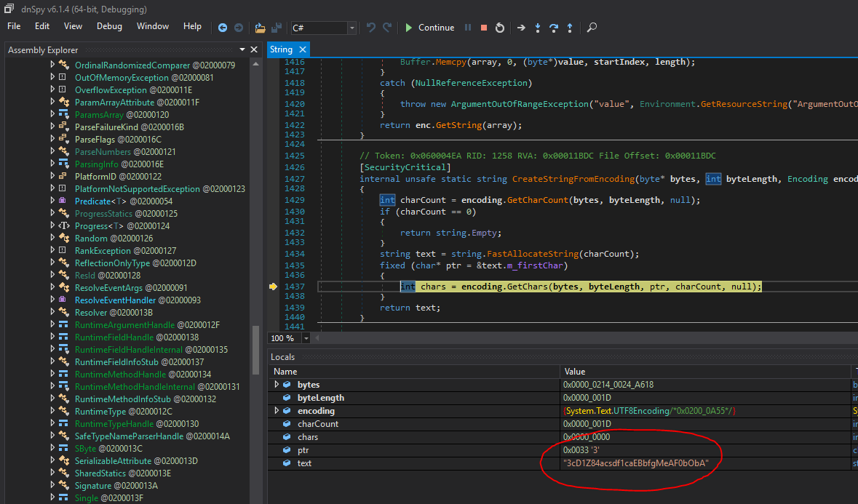Select ParamArrayAttribute in the tree
This screenshot has width=858, height=504.
coord(137,103)
